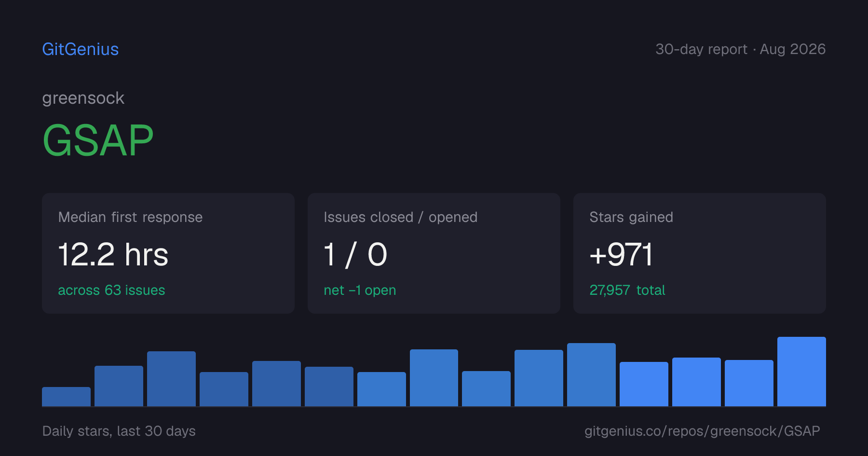Screen dimensions: 868x456
Task: Click the "Issues closed / opened" label
Action: point(400,217)
